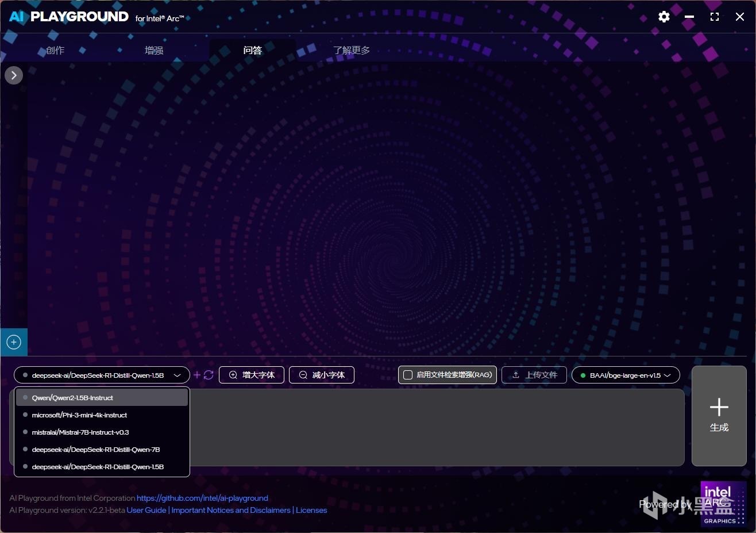
Task: Enable file retrieval augmentation (RAG) checkbox
Action: tap(408, 375)
